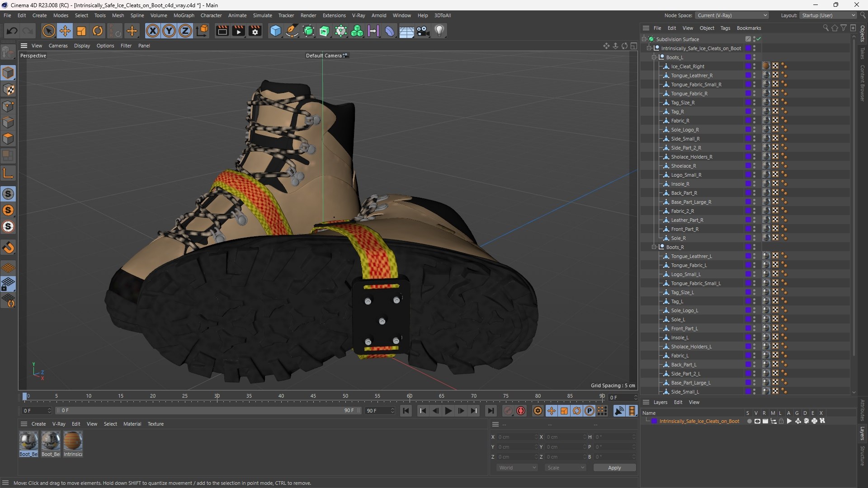Click the Spline Pen tool icon
868x488 pixels.
(x=292, y=31)
